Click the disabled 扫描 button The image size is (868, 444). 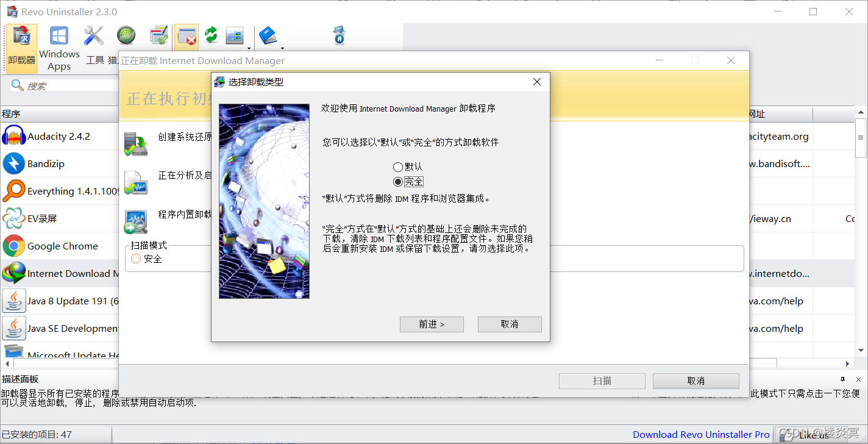[602, 381]
